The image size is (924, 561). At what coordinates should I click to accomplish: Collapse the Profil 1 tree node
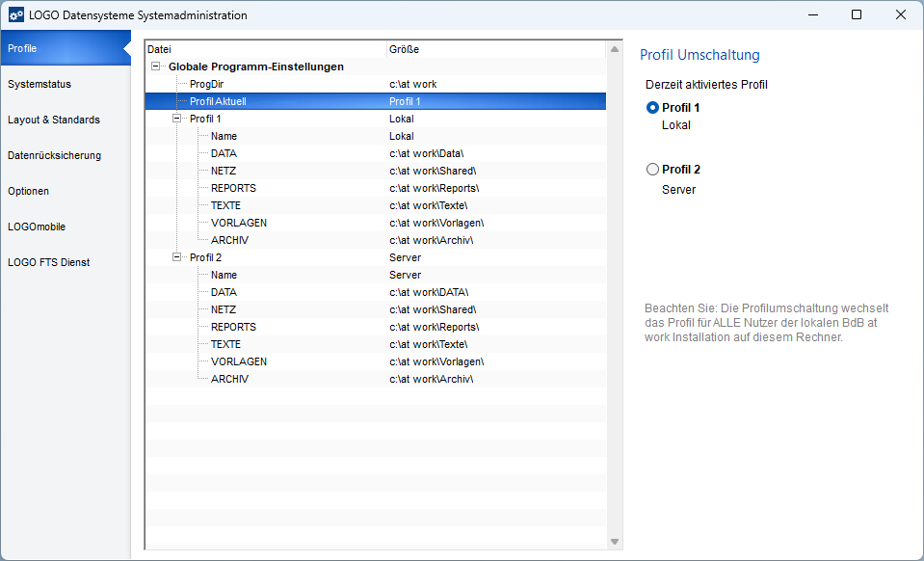(176, 119)
